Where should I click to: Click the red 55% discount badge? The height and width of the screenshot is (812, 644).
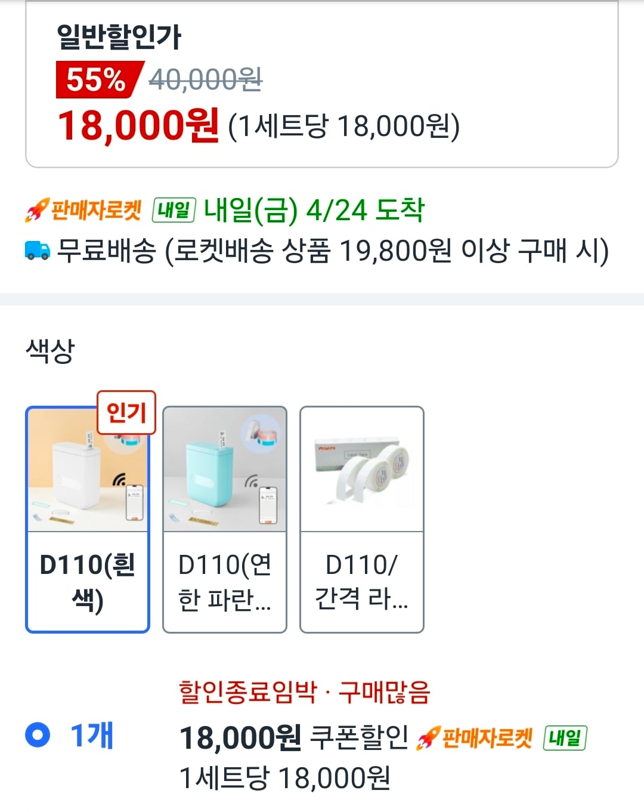click(96, 80)
